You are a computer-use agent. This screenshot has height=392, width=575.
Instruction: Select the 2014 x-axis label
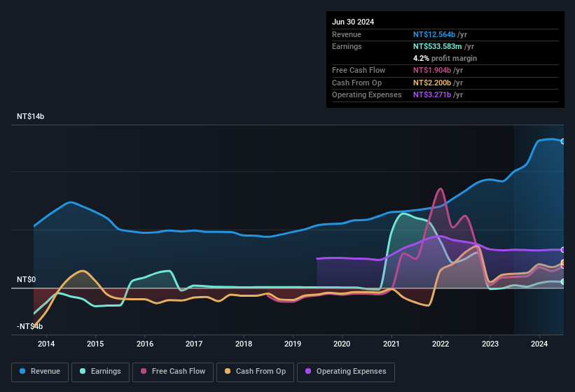coord(46,344)
